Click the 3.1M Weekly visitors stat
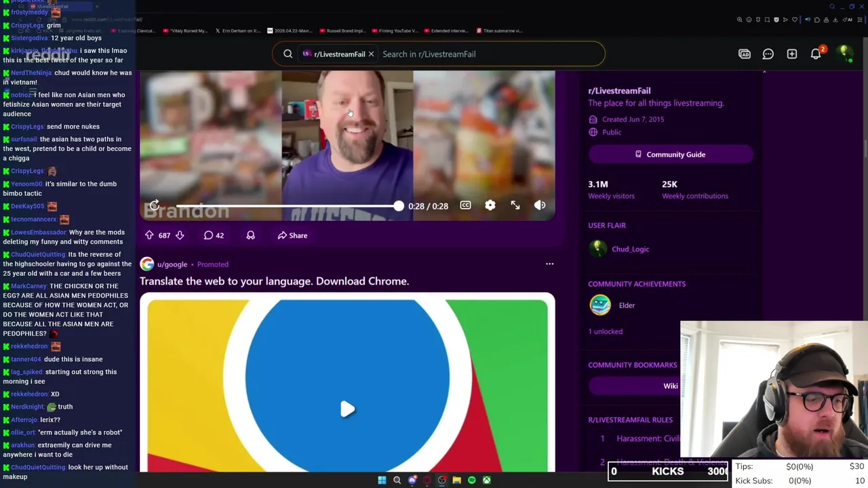 pos(611,190)
